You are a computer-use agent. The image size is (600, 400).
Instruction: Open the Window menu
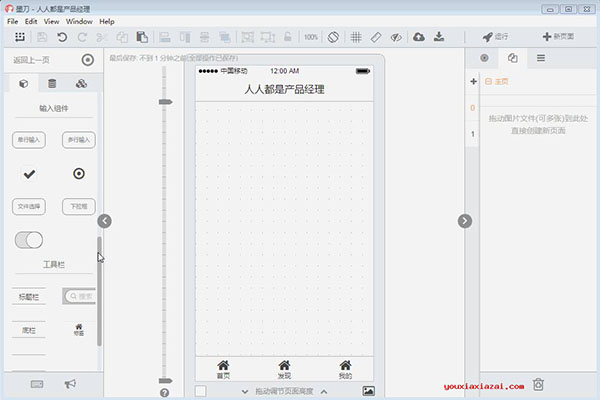point(79,21)
